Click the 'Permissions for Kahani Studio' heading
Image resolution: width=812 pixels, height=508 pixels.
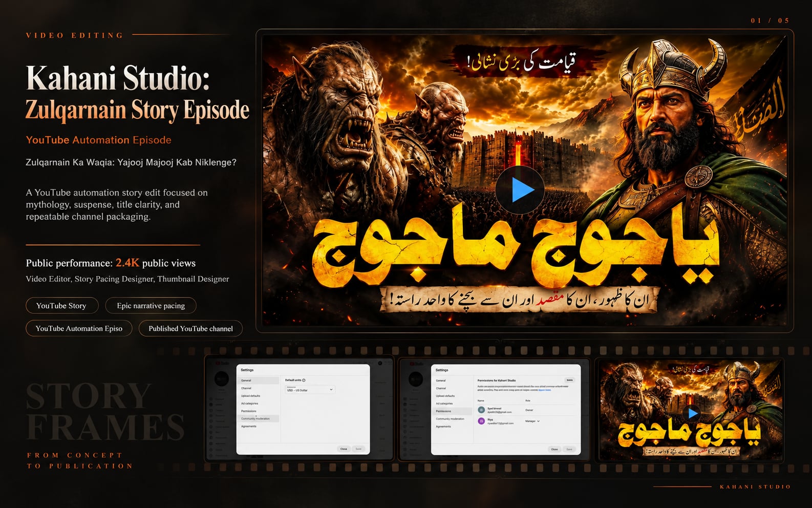497,380
